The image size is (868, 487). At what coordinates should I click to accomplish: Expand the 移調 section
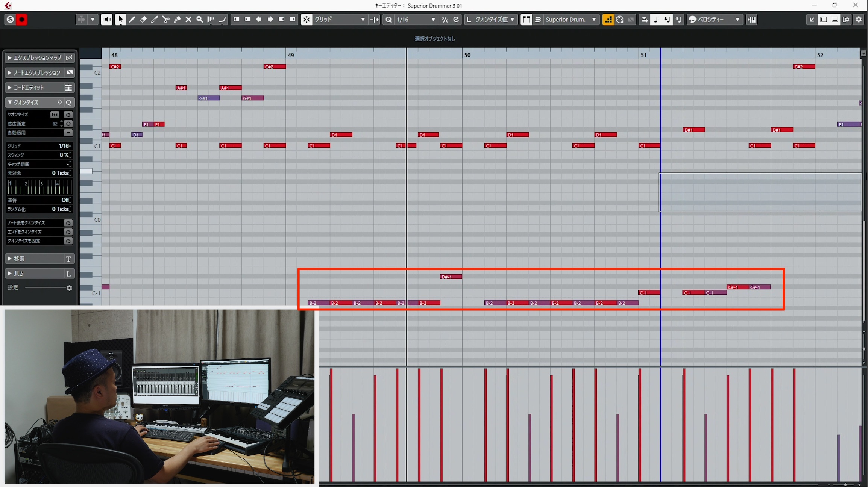pos(39,259)
